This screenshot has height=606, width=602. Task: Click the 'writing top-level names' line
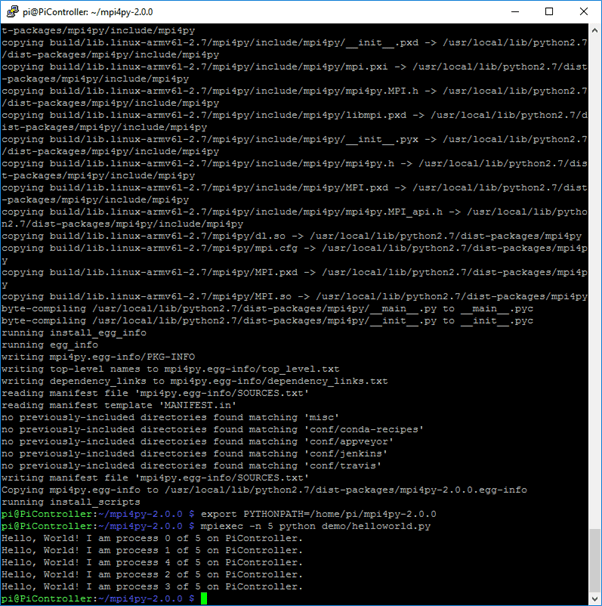tap(170, 369)
